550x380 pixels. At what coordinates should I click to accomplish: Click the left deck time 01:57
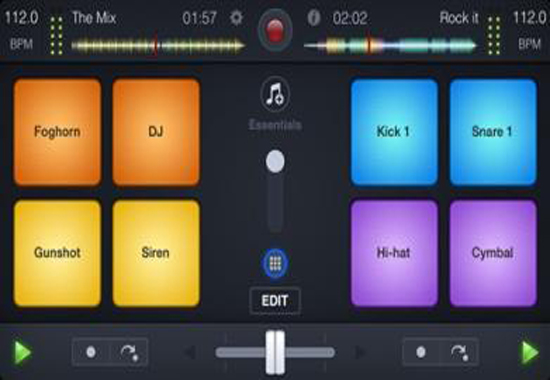click(199, 18)
